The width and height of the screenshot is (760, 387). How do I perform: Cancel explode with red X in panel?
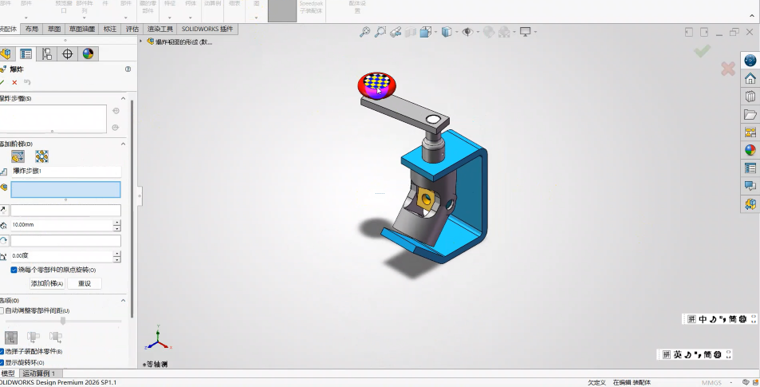click(x=15, y=82)
